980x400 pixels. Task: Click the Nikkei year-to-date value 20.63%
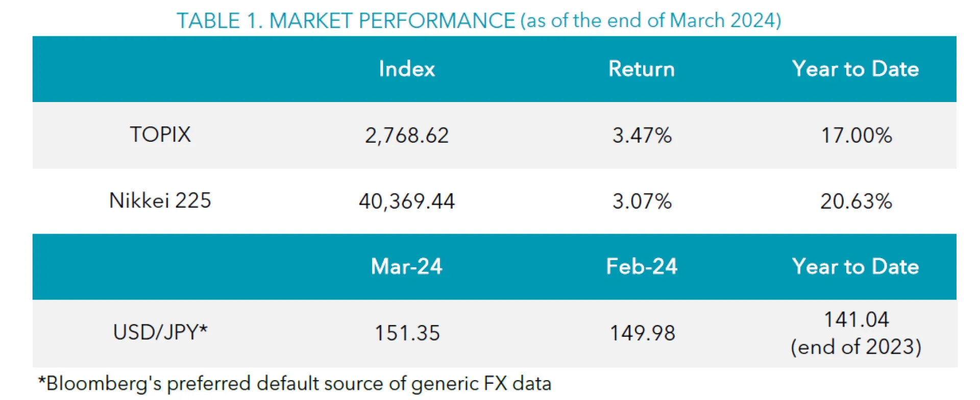[x=856, y=202]
